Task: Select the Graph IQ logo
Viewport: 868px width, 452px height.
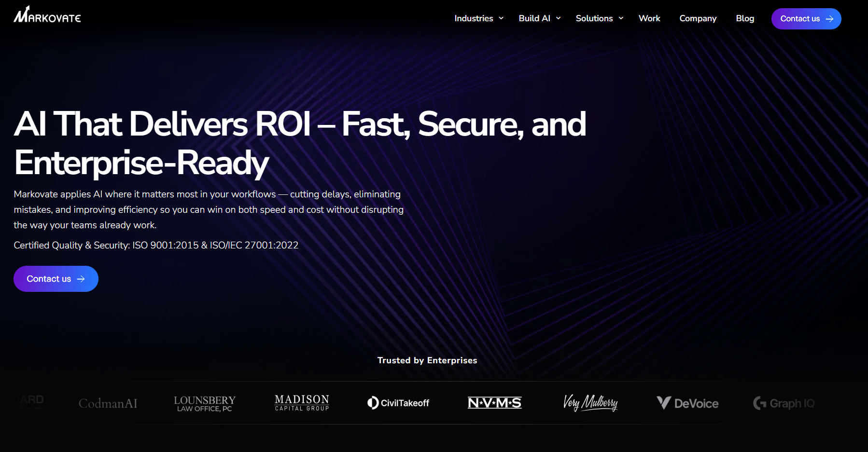Action: (784, 403)
